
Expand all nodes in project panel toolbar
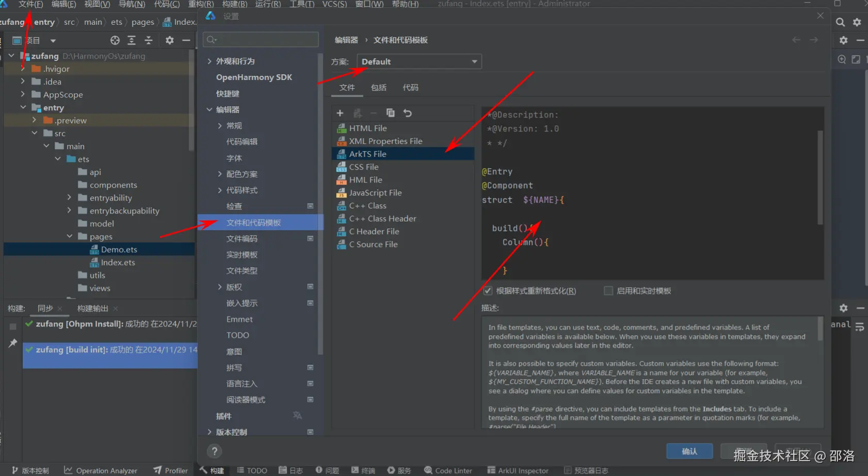[x=132, y=40]
